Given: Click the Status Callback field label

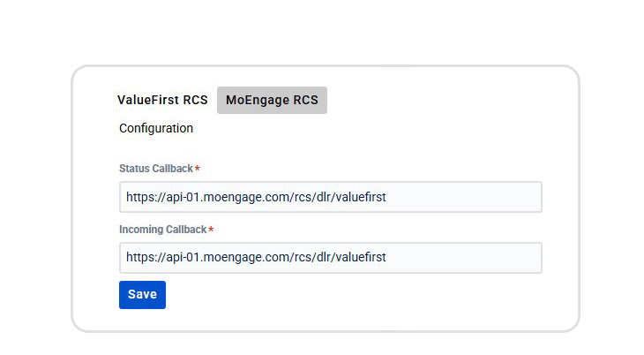Looking at the screenshot, I should [155, 169].
